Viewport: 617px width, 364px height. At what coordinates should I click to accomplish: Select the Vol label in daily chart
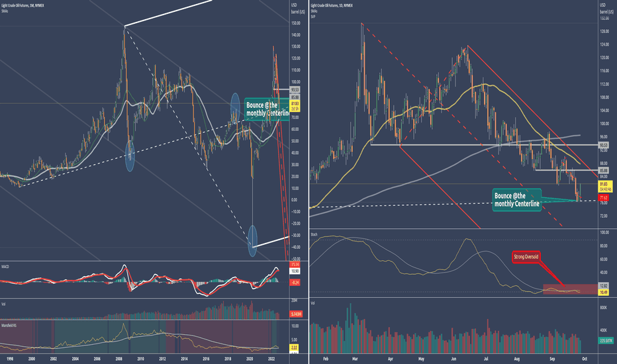click(313, 303)
